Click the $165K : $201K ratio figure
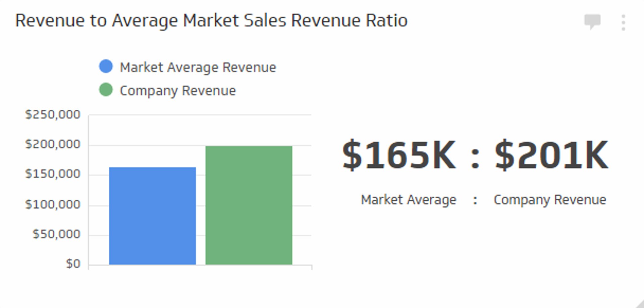644x308 pixels. pos(475,154)
